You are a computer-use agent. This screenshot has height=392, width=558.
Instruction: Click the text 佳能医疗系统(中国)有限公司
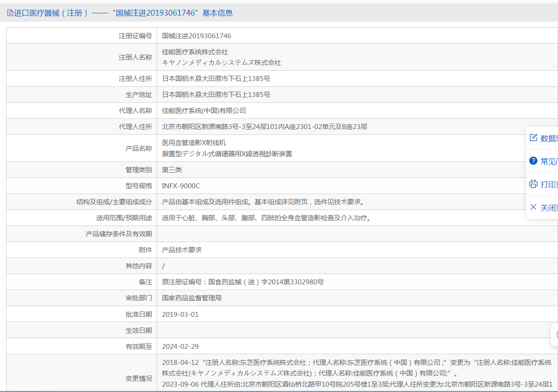(204, 110)
